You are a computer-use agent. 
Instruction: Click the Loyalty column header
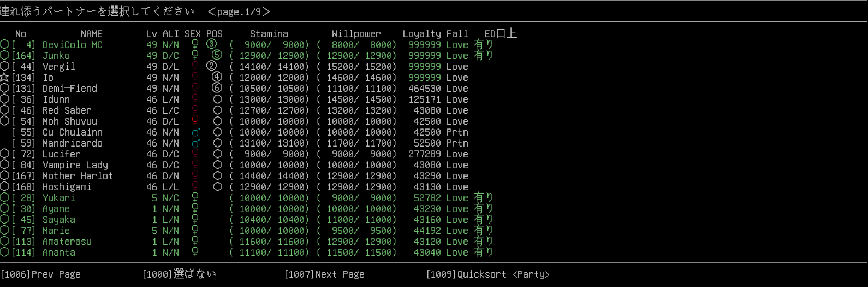(x=422, y=34)
